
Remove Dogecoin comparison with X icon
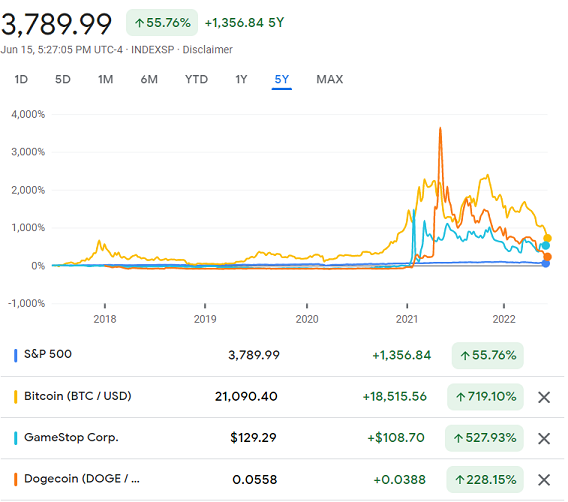[x=544, y=480]
